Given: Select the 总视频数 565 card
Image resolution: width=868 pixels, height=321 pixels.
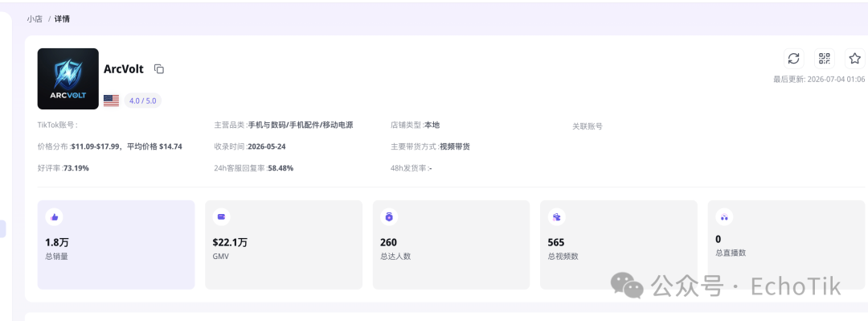Looking at the screenshot, I should click(618, 245).
